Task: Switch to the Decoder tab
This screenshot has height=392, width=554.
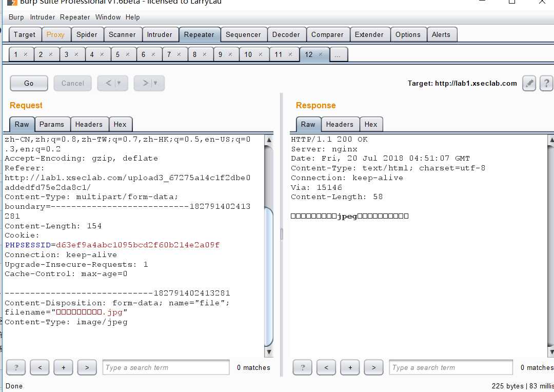Action: pos(286,35)
